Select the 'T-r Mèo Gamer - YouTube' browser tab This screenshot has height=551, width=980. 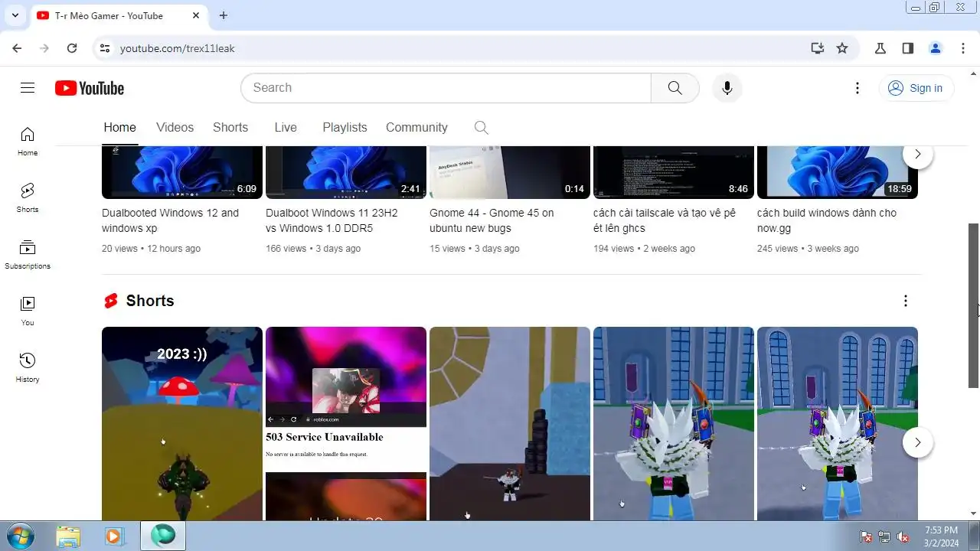point(119,15)
